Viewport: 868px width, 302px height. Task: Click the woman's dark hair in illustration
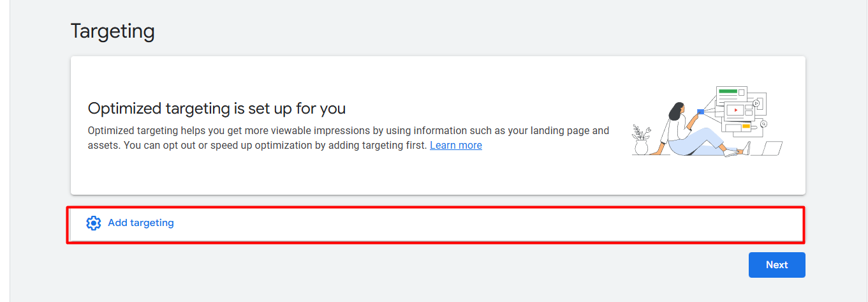tap(675, 110)
